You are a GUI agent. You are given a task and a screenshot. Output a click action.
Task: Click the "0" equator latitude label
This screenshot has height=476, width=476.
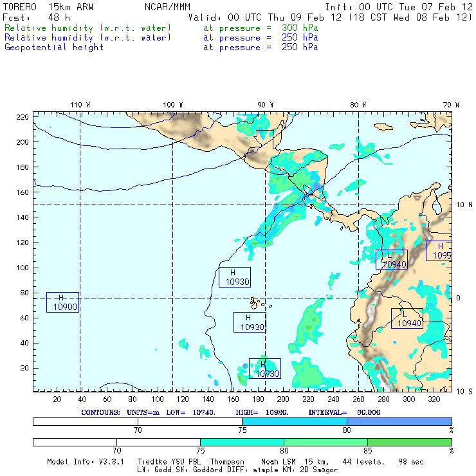pyautogui.click(x=458, y=298)
